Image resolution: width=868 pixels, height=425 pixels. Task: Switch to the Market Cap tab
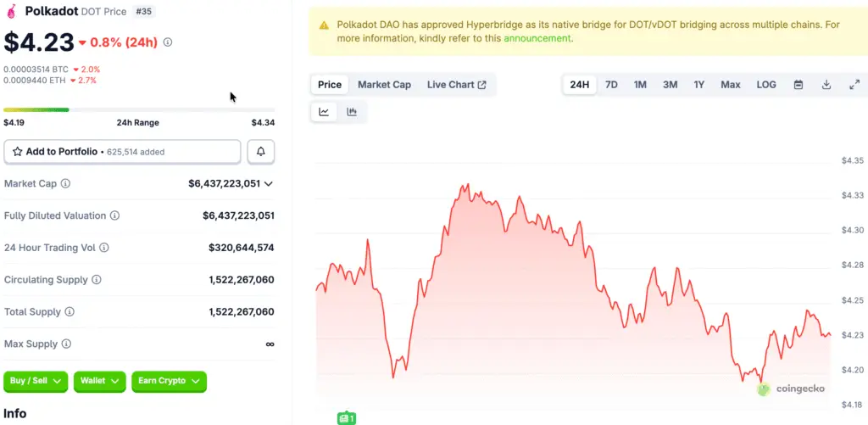pos(384,85)
